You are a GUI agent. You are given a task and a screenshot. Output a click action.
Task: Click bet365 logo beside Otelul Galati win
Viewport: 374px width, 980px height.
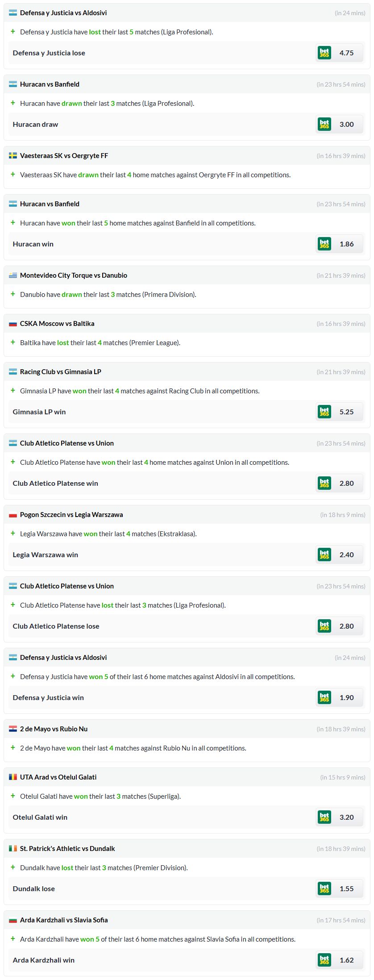click(x=324, y=817)
